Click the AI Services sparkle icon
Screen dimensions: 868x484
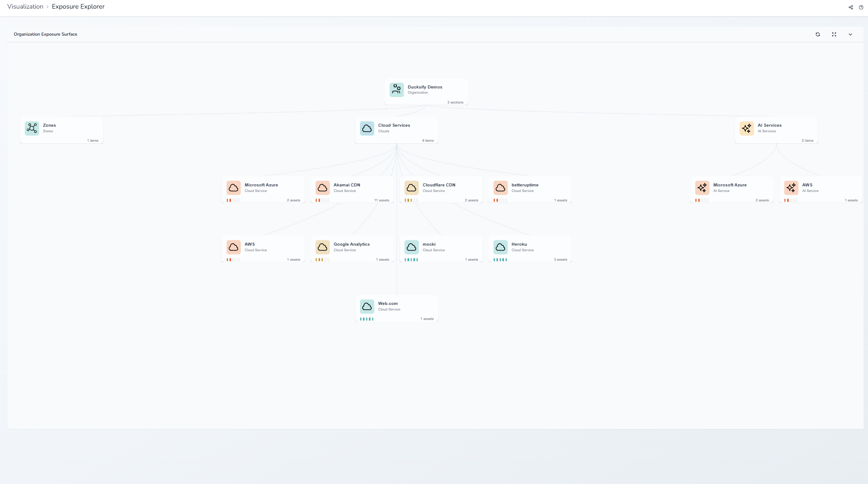click(x=747, y=128)
